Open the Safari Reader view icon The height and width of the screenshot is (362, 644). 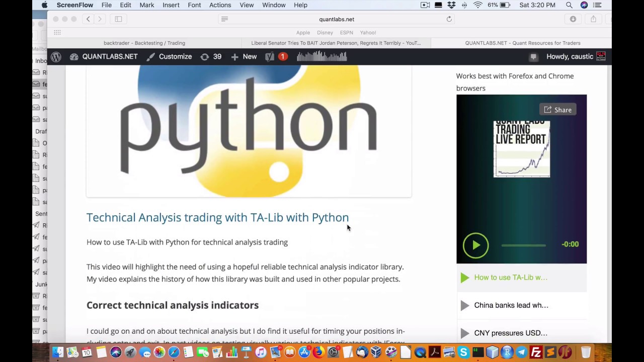coord(224,19)
